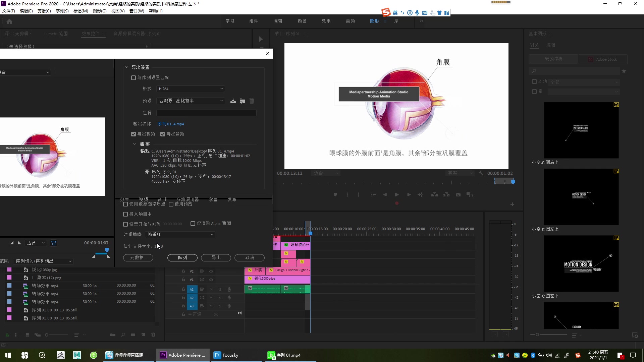Enable 导入项目中 checkbox

pos(125,214)
